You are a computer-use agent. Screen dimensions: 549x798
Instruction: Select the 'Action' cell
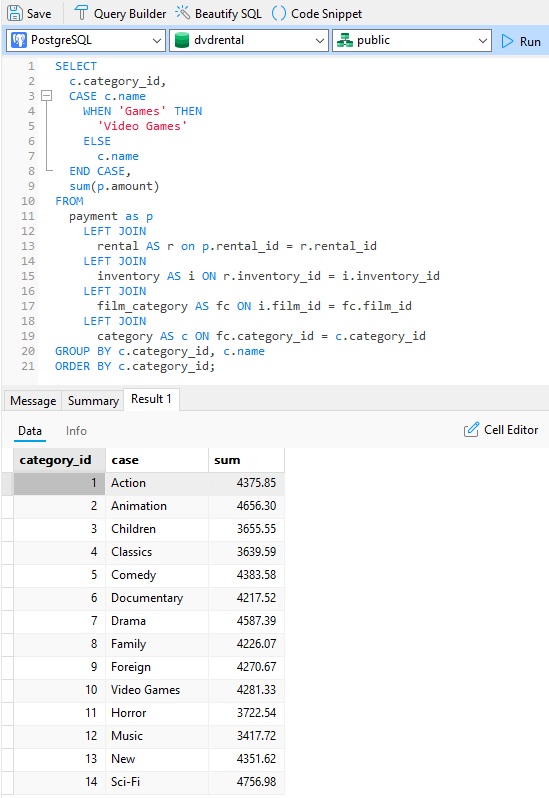tap(157, 483)
